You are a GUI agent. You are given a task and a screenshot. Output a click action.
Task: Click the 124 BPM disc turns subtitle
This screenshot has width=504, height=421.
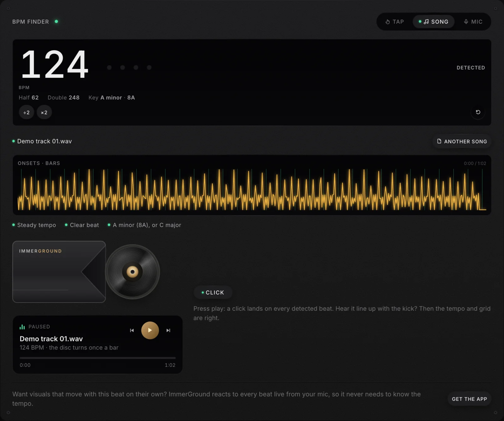point(69,348)
